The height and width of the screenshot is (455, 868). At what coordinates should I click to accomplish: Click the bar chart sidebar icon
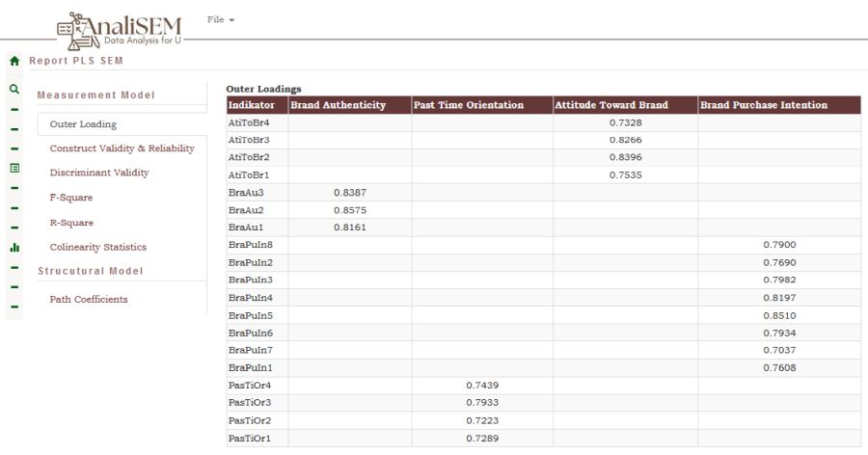[x=14, y=247]
